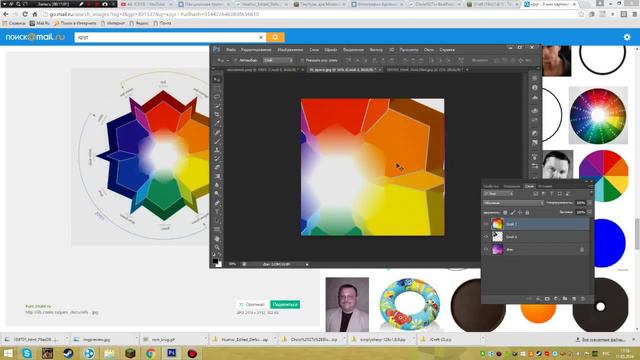Image resolution: width=640 pixels, height=360 pixels.
Task: Select the Lasso tool
Action: [x=217, y=97]
